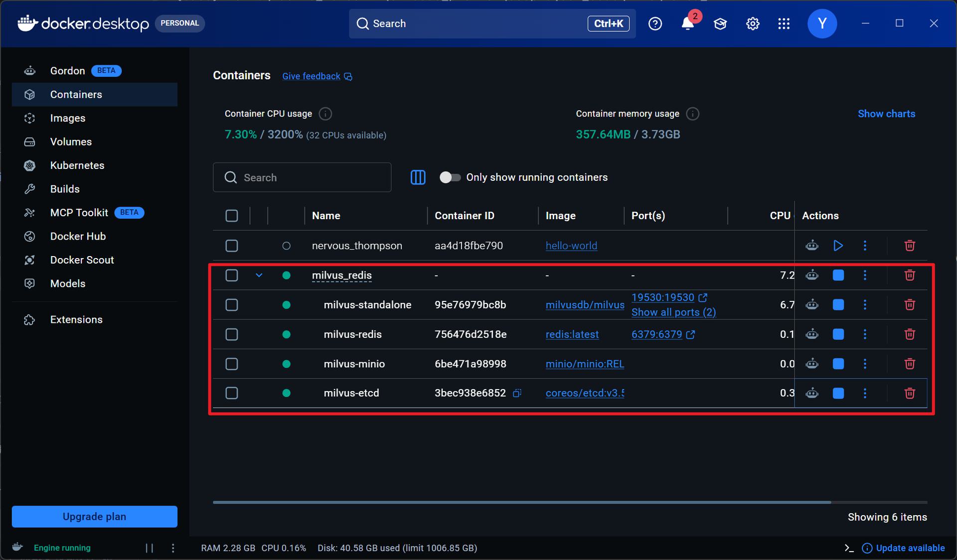Show CPU usage info tooltip
This screenshot has width=957, height=560.
(325, 114)
